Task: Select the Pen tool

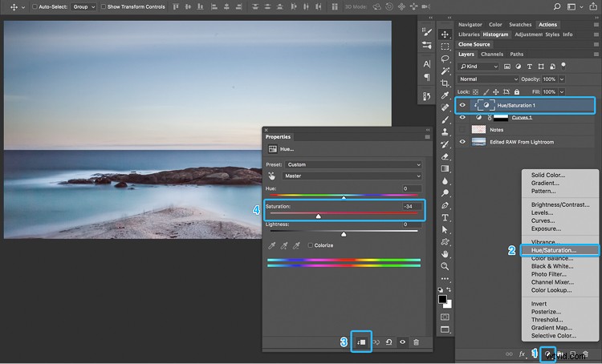Action: 445,205
